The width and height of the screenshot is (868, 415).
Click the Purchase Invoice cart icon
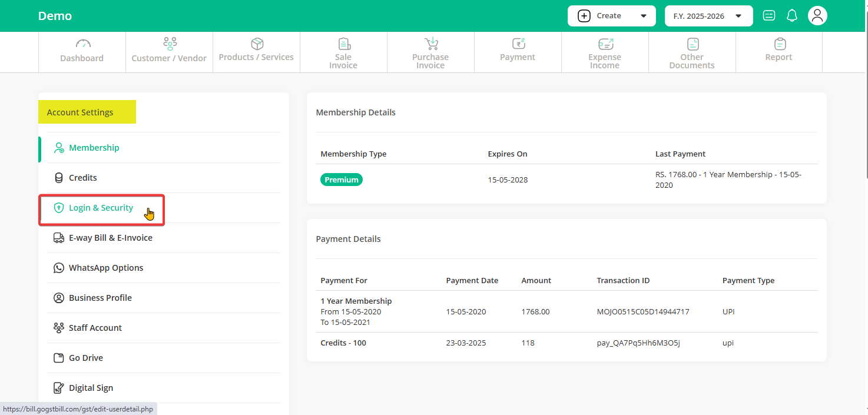(431, 44)
